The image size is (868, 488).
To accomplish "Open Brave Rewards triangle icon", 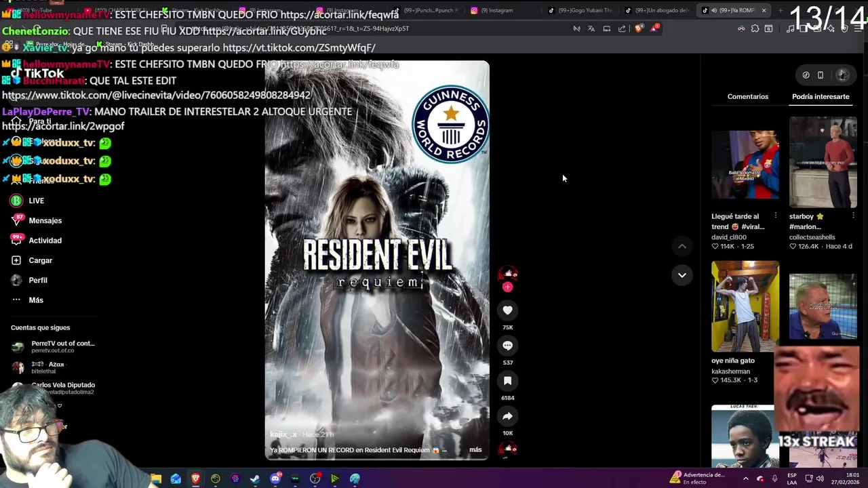I will 654,28.
